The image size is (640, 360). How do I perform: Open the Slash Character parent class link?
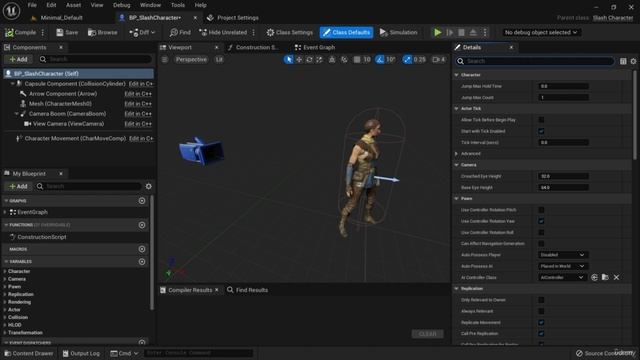pyautogui.click(x=613, y=18)
